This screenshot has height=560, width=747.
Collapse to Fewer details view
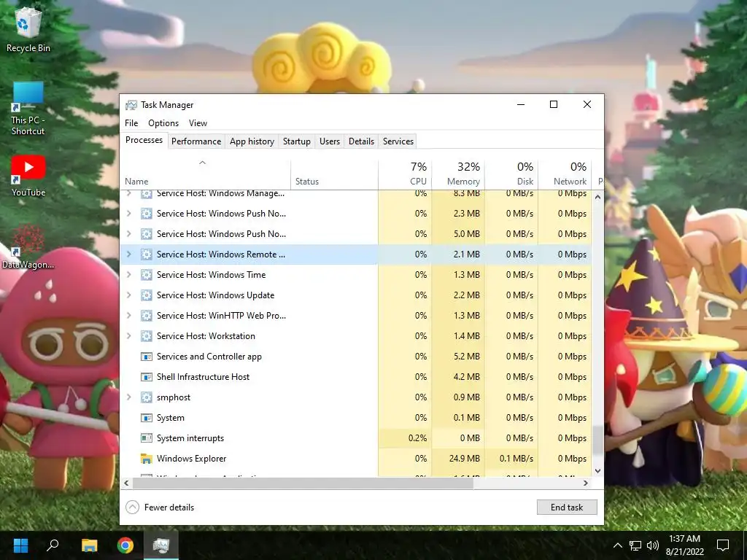(x=160, y=507)
